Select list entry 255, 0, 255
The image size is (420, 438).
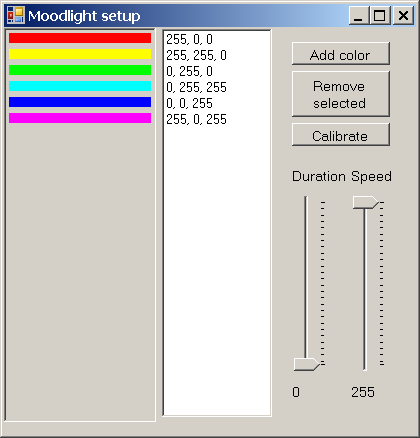[217, 119]
